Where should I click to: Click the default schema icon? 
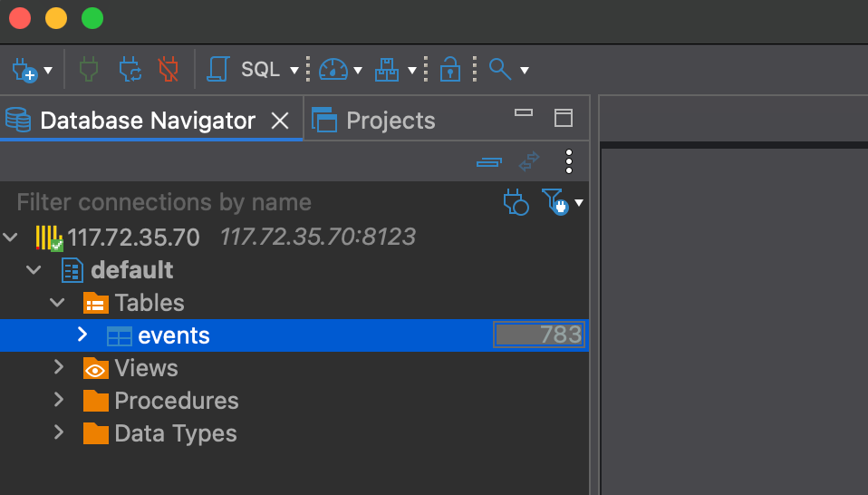[72, 270]
